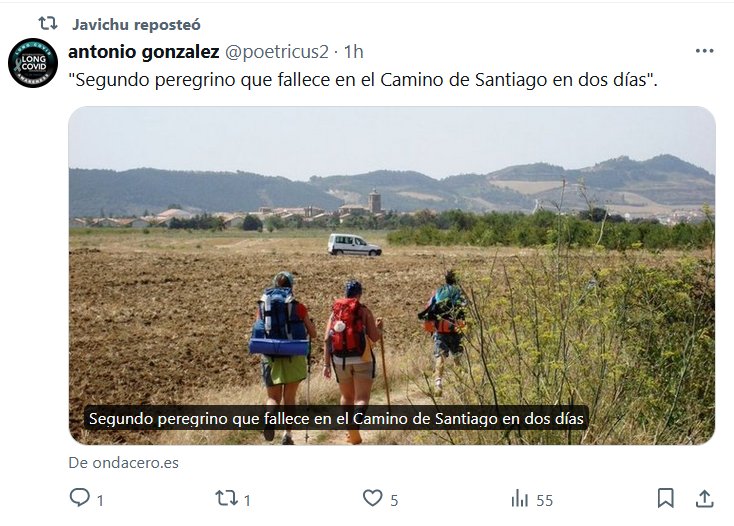Repost the tweet using the retweet icon

227,498
